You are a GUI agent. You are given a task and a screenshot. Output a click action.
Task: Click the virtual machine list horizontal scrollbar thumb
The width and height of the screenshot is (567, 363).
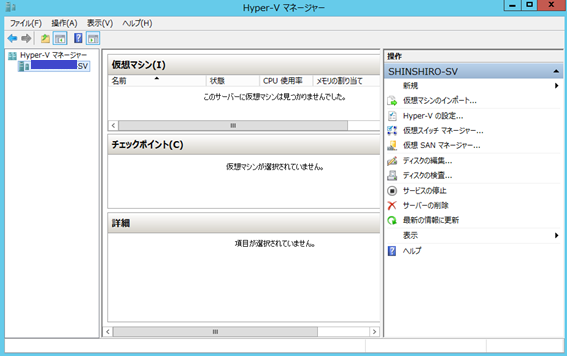click(x=233, y=125)
